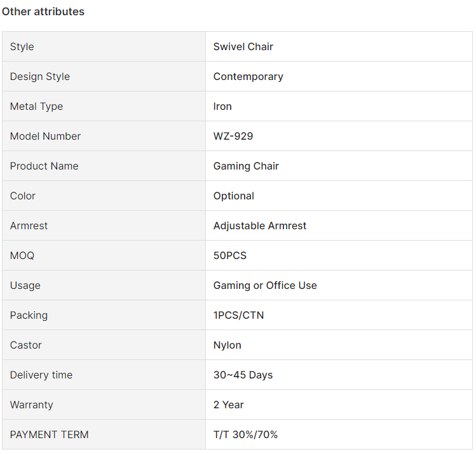Screen dimensions: 476x454
Task: Click the Adjustable Armrest value
Action: (x=260, y=225)
